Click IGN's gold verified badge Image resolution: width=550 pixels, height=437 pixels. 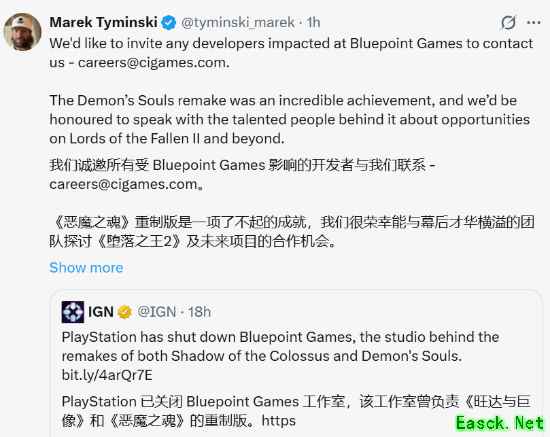coord(124,312)
